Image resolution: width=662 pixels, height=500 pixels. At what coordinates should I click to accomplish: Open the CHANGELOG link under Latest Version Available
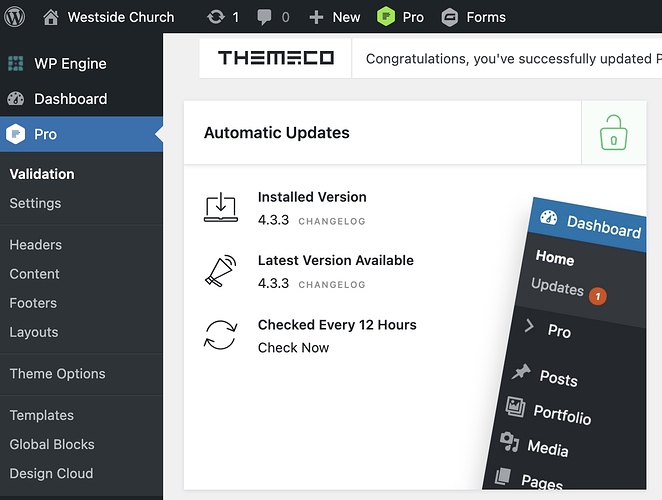click(x=332, y=285)
